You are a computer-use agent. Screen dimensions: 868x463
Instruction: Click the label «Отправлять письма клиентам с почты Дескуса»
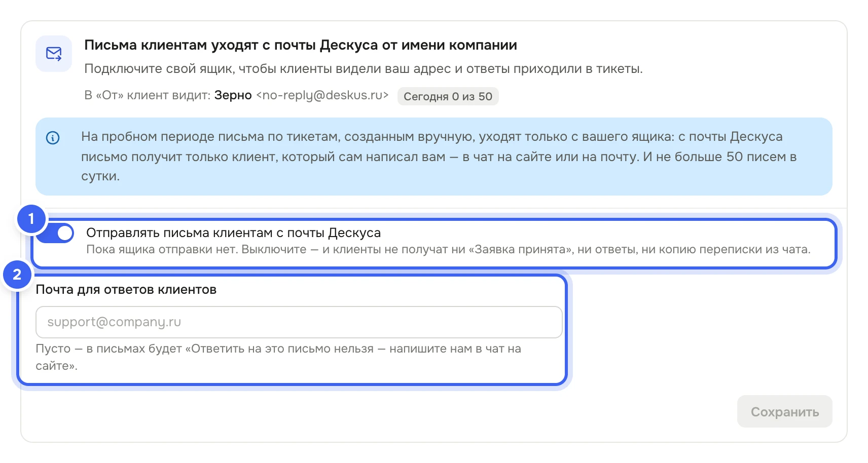click(233, 233)
